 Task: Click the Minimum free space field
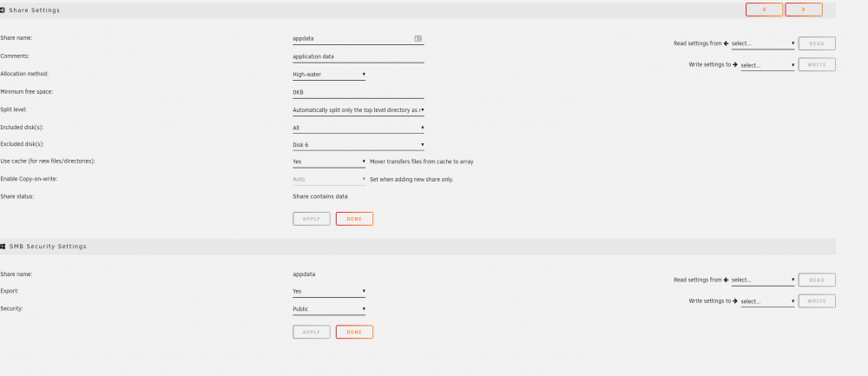click(x=358, y=92)
